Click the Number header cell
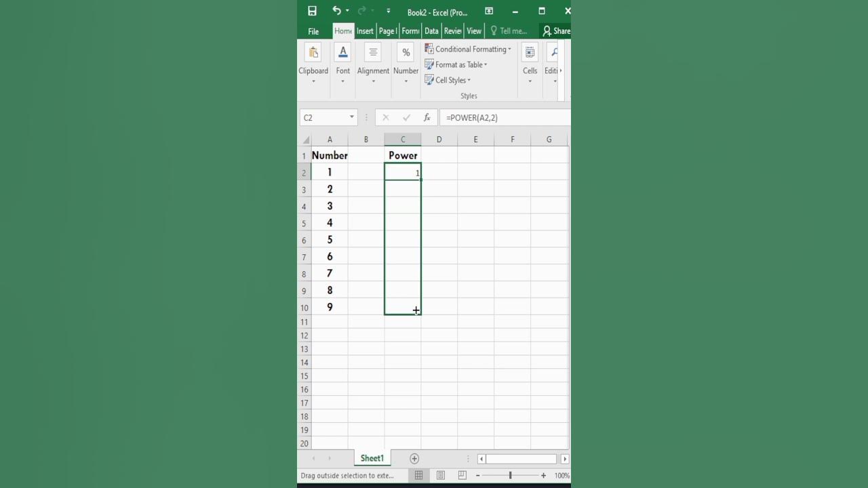The width and height of the screenshot is (868, 488). click(x=330, y=155)
